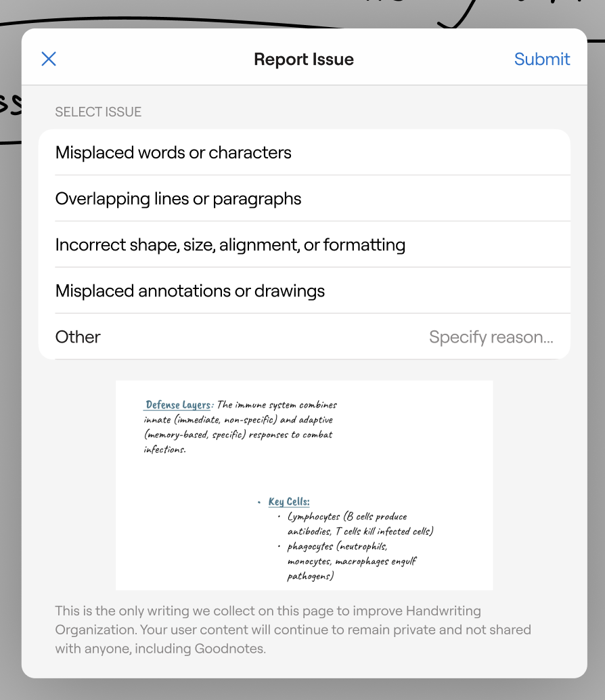This screenshot has height=700, width=605.
Task: Select Misplaced annotations or drawings issue
Action: tap(305, 290)
